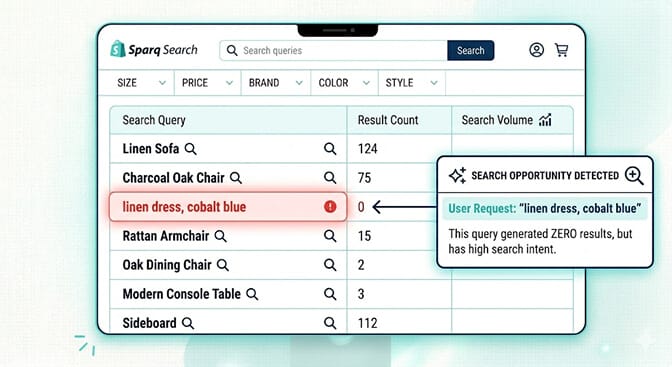Image resolution: width=672 pixels, height=367 pixels.
Task: Click the magnifier next to Linen Sofa text
Action: pyautogui.click(x=191, y=149)
